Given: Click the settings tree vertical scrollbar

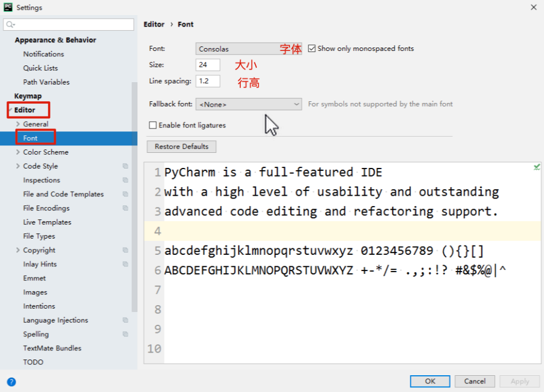Looking at the screenshot, I should (135, 197).
